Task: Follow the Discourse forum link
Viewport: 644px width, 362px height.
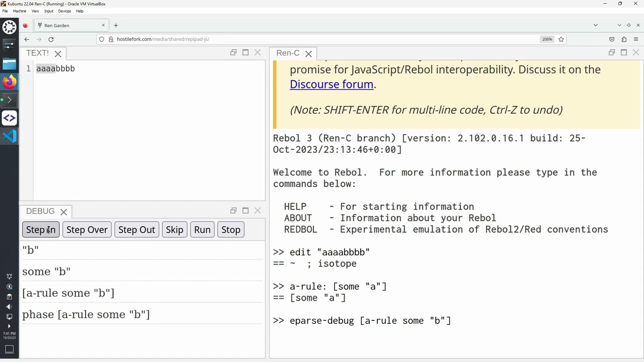Action: pos(332,84)
